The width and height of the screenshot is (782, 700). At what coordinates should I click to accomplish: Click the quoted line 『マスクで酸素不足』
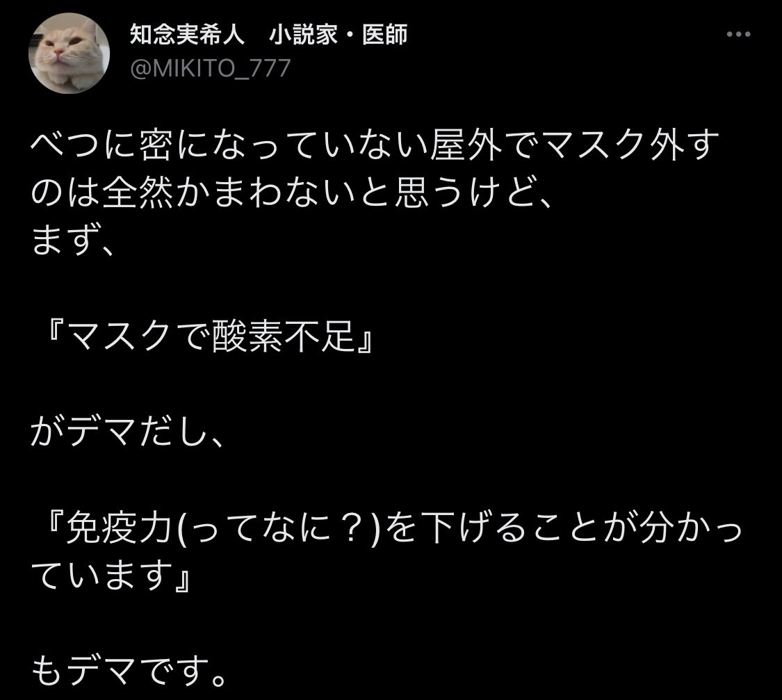point(208,336)
